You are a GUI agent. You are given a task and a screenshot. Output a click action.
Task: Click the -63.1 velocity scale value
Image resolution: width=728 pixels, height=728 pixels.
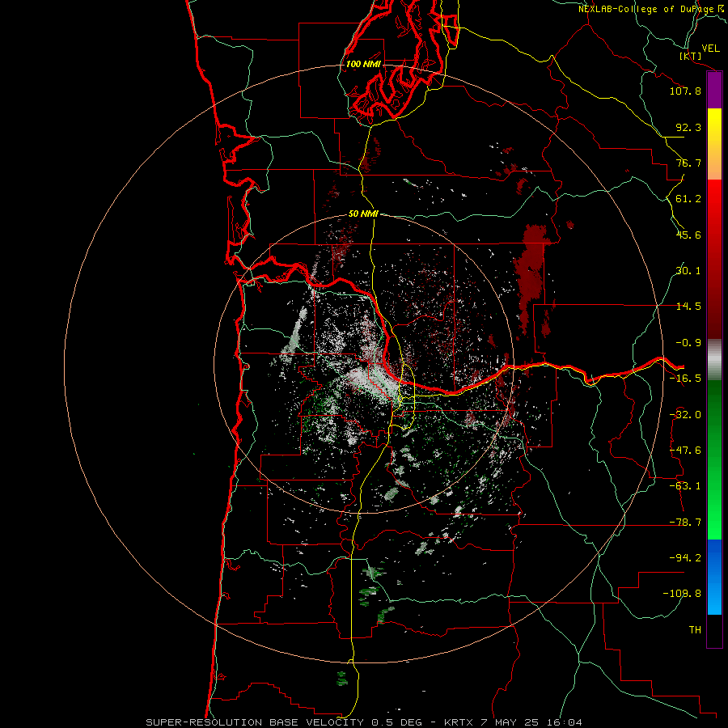(x=685, y=486)
